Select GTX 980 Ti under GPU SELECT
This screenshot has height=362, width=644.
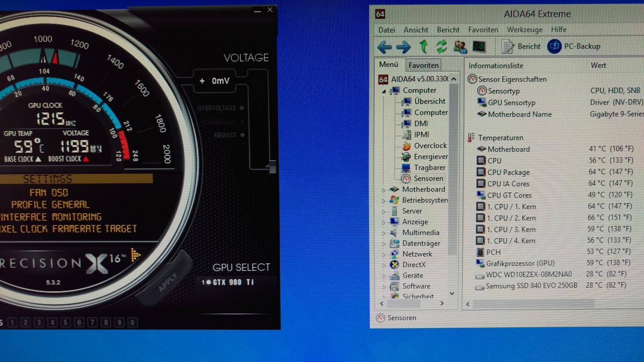point(228,282)
